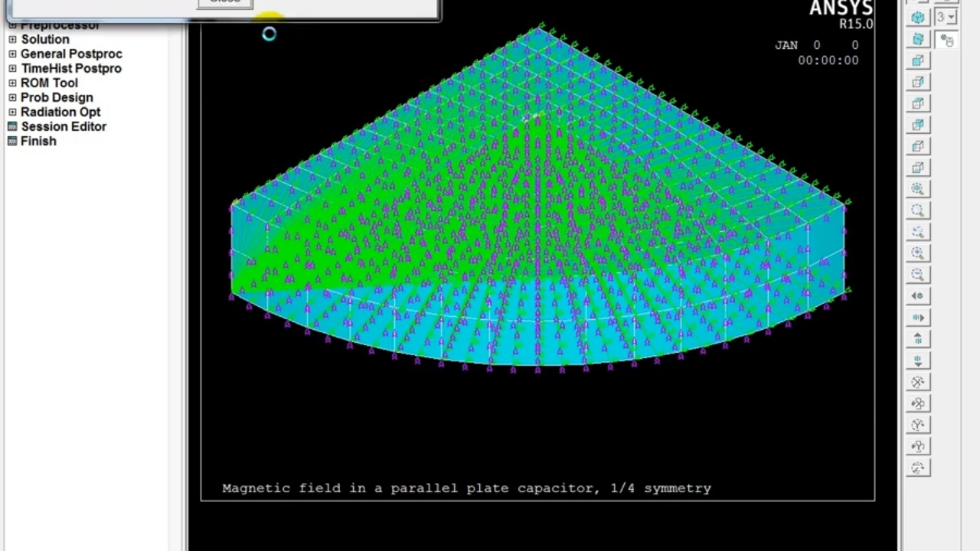Open the Radiation Opt menu item
This screenshot has height=551, width=980.
point(60,112)
